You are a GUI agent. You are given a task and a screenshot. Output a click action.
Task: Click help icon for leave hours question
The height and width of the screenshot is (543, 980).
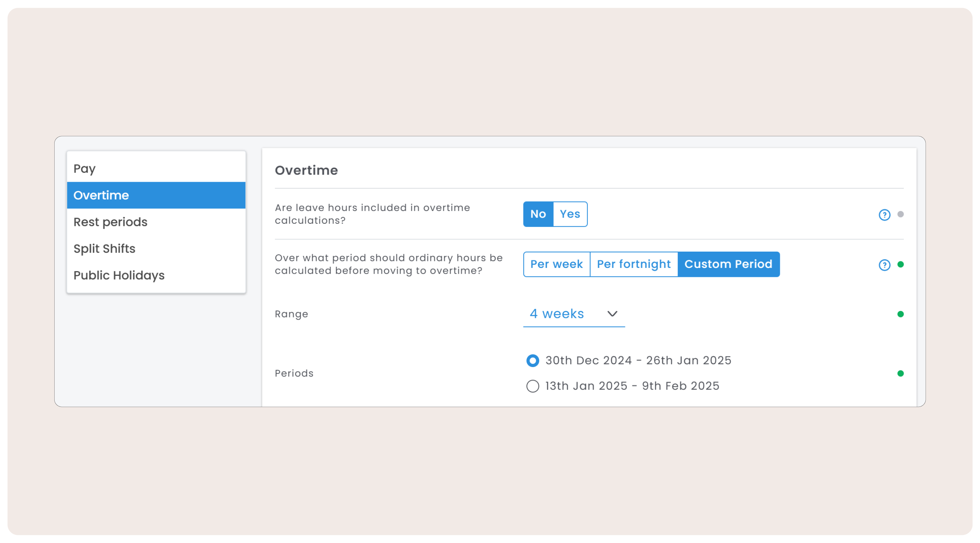884,215
